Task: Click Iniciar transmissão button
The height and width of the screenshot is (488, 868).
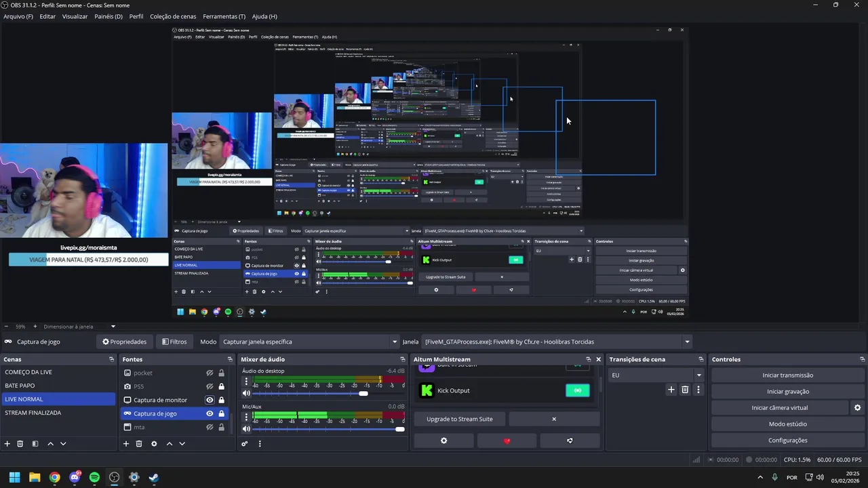Action: coord(787,375)
